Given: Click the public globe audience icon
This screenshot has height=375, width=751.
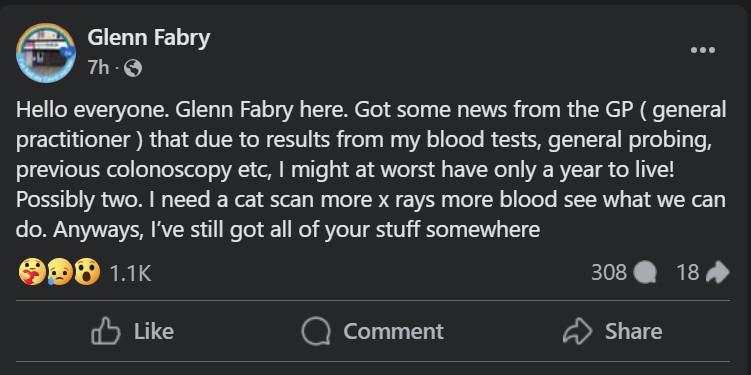Looking at the screenshot, I should pyautogui.click(x=133, y=69).
